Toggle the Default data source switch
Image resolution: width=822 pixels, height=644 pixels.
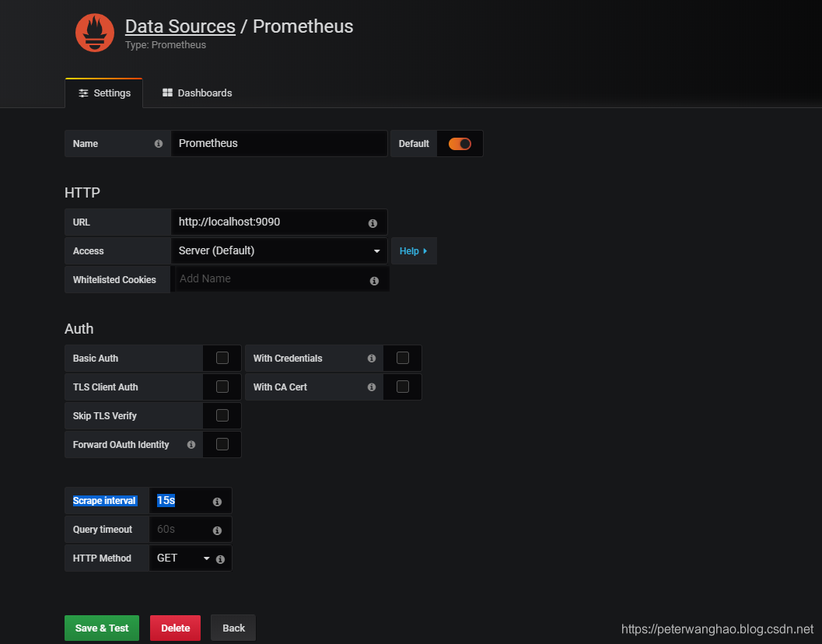coord(460,144)
